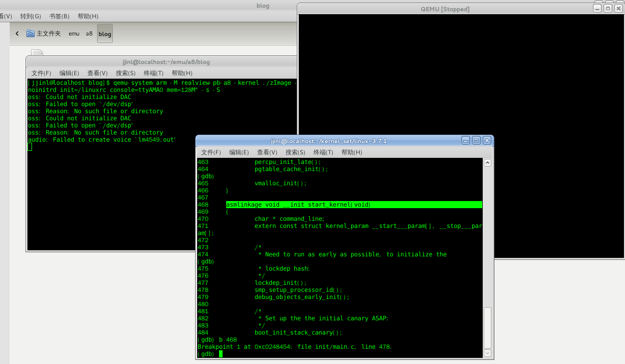Navigate to emu folder in path bar
Viewport: 625px width, 364px height.
tap(74, 34)
